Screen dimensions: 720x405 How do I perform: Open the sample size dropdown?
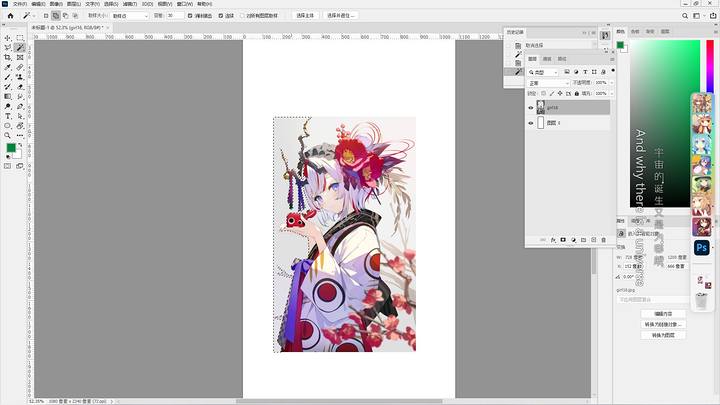tap(130, 16)
